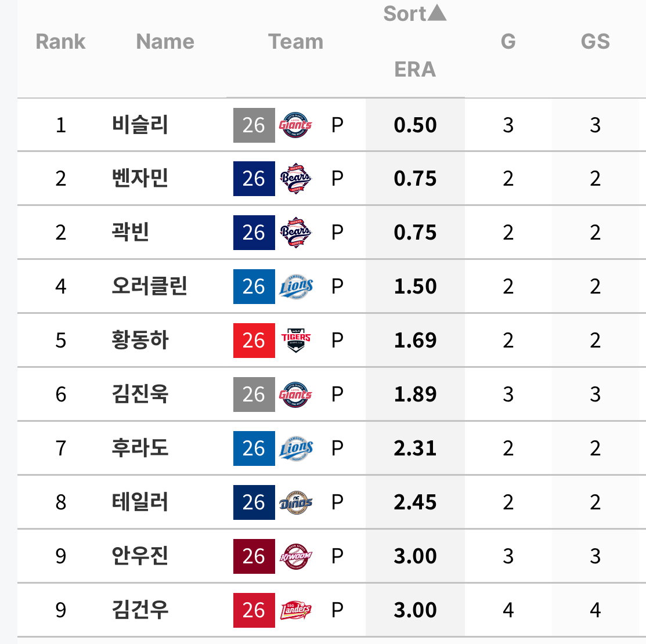Image resolution: width=646 pixels, height=644 pixels.
Task: Click the Lions logo beside 후라도
Action: point(296,448)
